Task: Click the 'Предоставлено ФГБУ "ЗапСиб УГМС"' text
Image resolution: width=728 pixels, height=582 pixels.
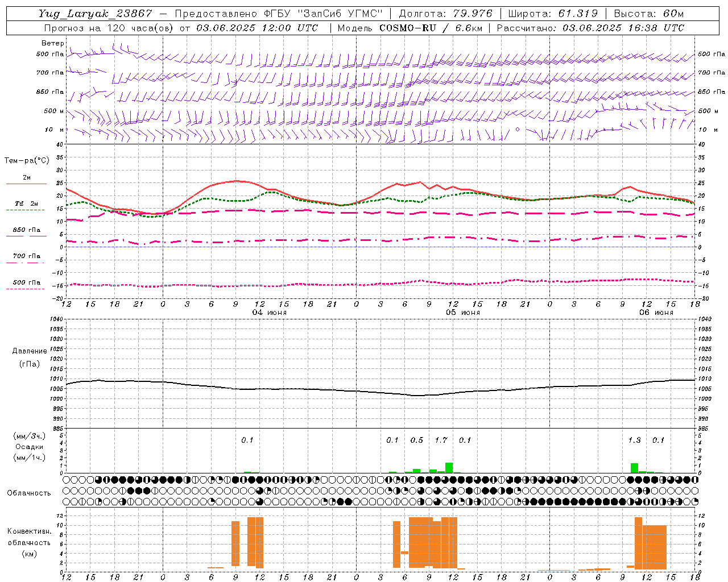Action: pos(279,14)
